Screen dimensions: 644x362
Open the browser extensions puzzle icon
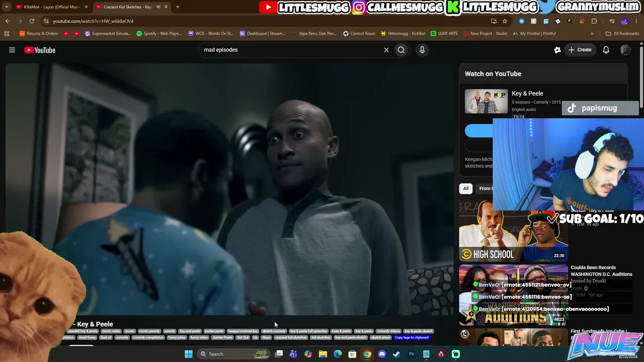(594, 21)
